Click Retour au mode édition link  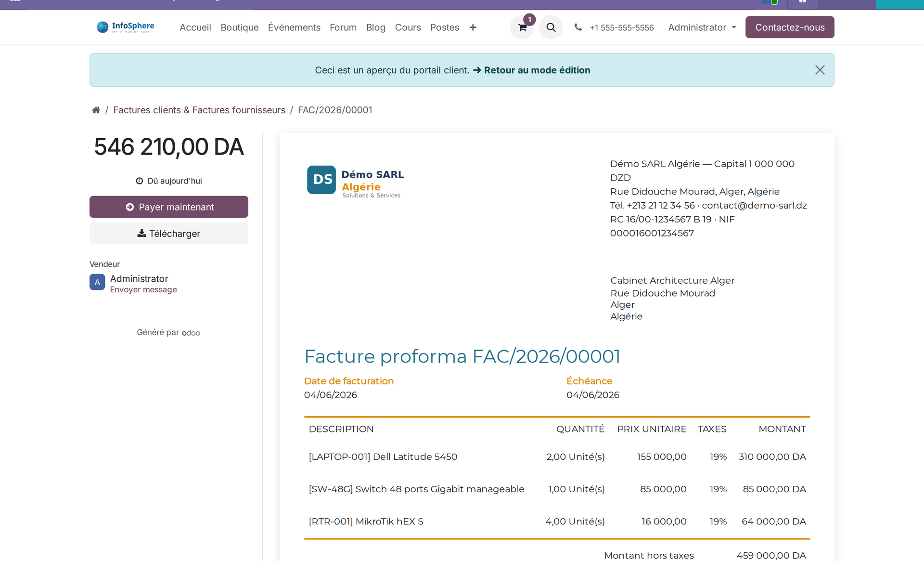point(532,70)
